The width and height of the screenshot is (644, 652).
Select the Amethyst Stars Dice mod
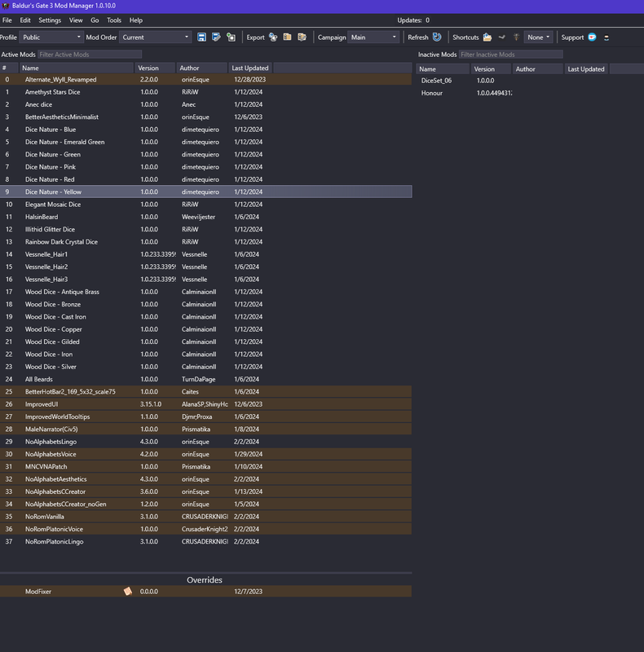[x=206, y=92]
